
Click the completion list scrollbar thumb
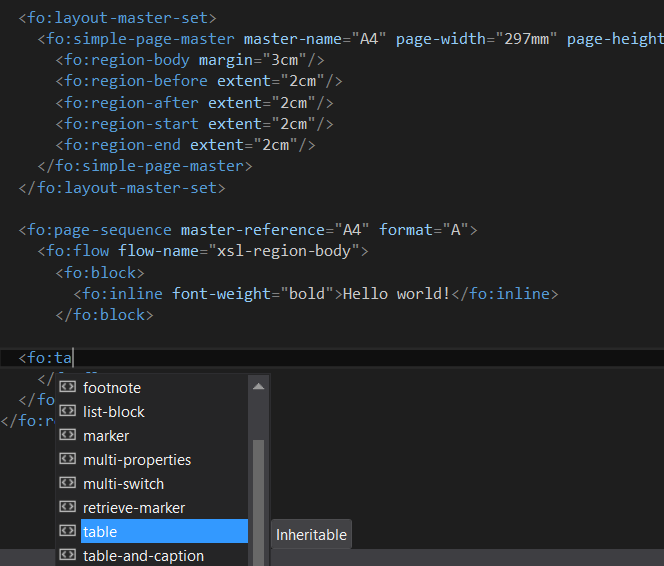coord(259,502)
